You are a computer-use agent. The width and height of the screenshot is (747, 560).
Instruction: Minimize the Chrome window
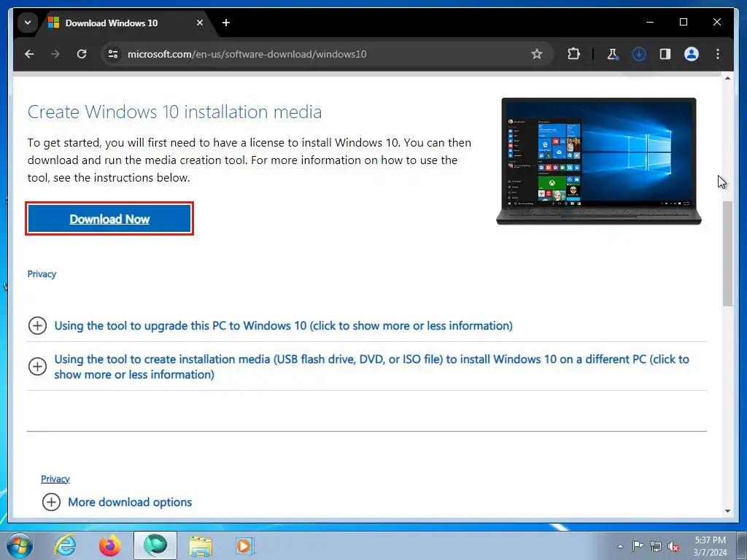650,22
